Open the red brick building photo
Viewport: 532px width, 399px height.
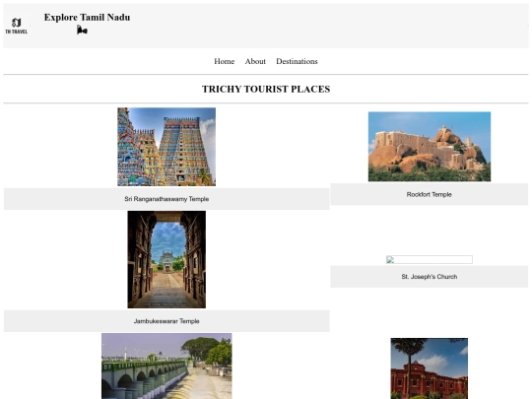point(429,368)
